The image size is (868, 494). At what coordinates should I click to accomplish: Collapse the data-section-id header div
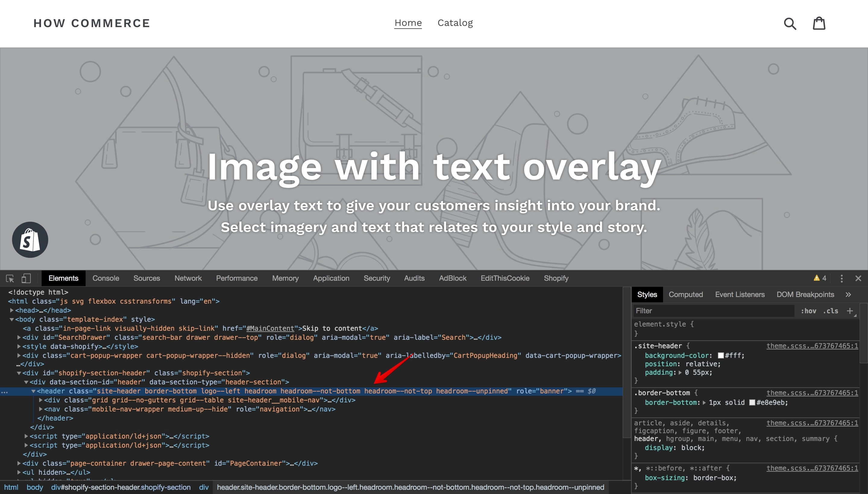pos(26,382)
